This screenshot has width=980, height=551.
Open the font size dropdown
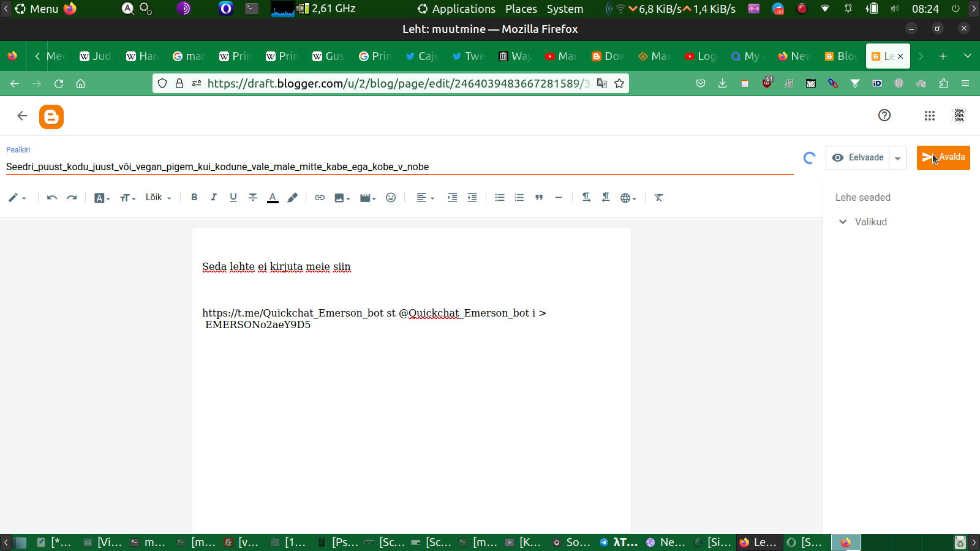pos(127,198)
